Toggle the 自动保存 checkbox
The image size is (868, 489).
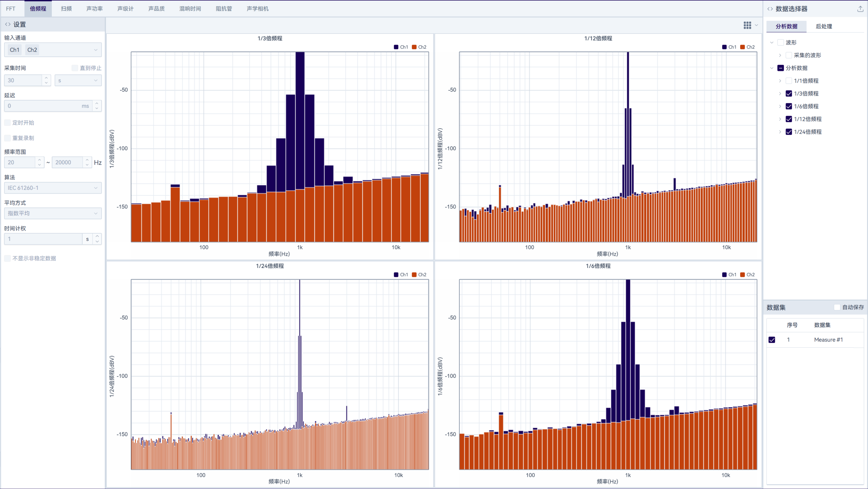point(837,307)
